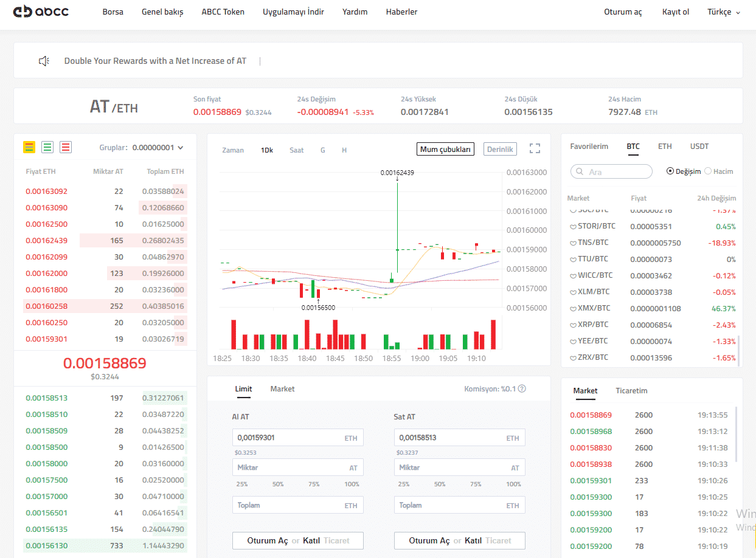This screenshot has height=558, width=756.
Task: Select buy order at price 0.00158513
Action: tap(105, 398)
